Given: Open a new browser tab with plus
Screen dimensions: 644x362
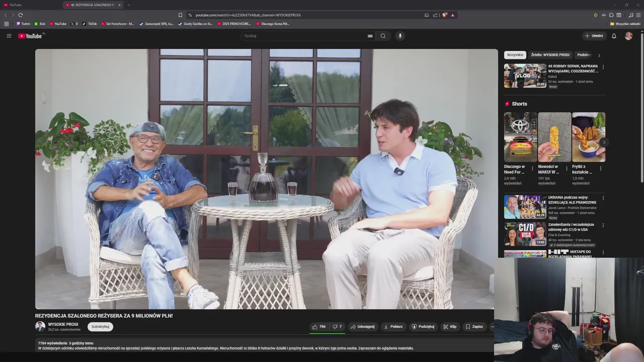Looking at the screenshot, I should tap(128, 5).
